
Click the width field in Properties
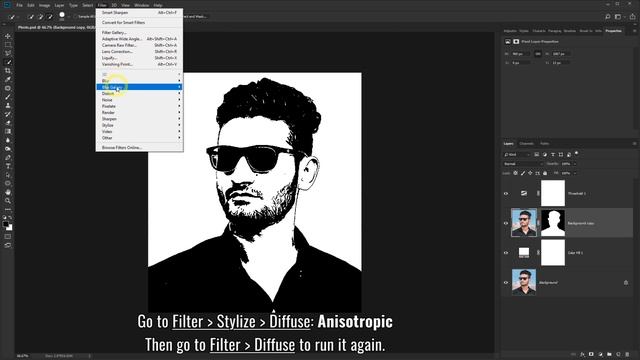pos(520,54)
